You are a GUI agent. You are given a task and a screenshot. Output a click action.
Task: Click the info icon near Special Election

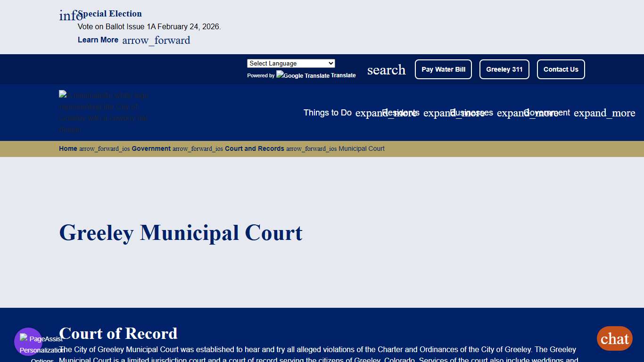[71, 15]
